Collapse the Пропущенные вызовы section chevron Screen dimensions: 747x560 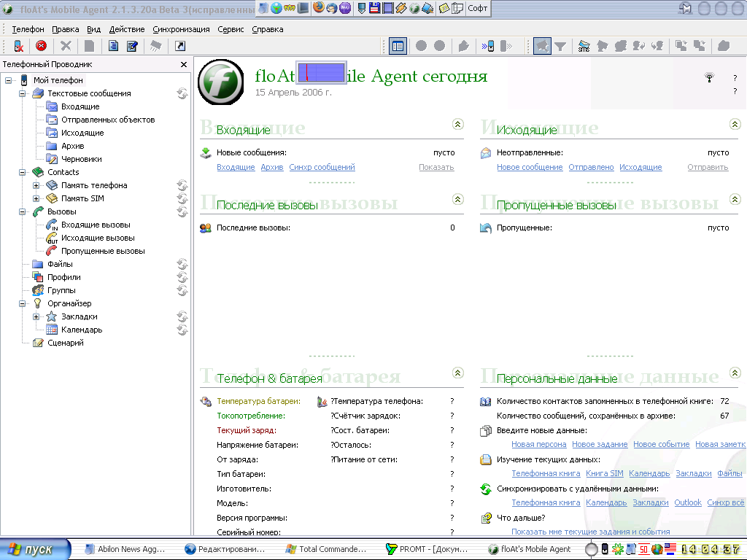click(735, 199)
